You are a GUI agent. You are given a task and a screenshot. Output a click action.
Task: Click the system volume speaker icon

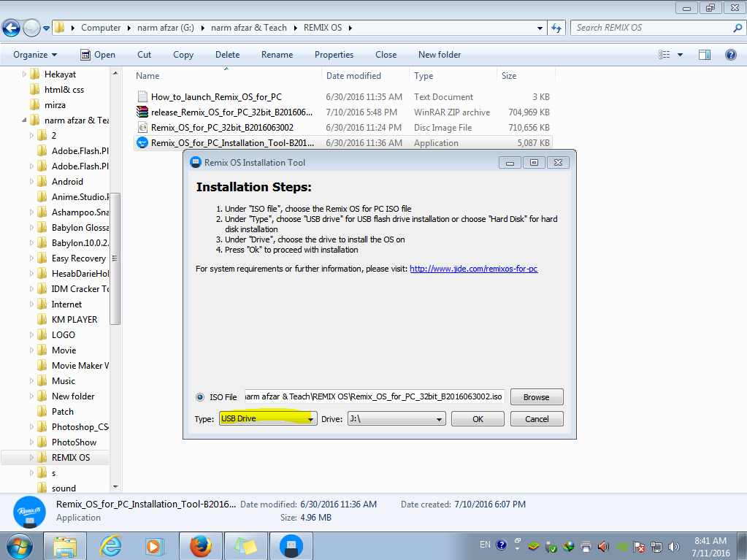[x=674, y=546]
